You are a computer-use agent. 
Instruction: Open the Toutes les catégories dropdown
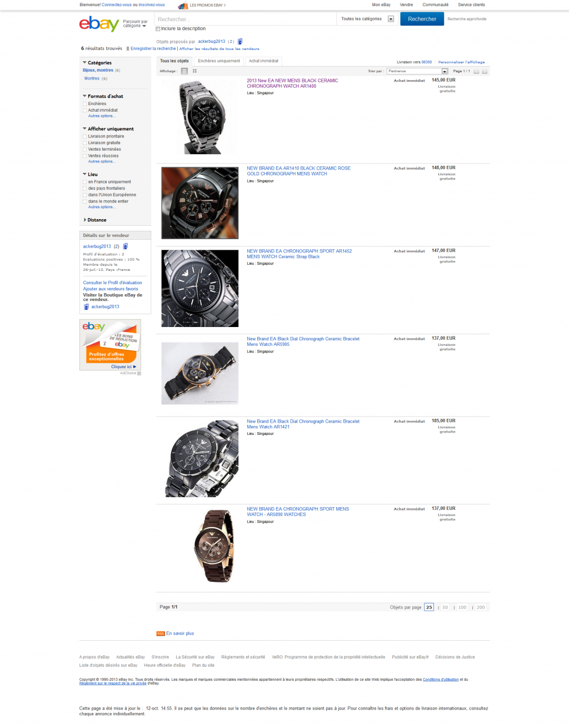tap(367, 19)
